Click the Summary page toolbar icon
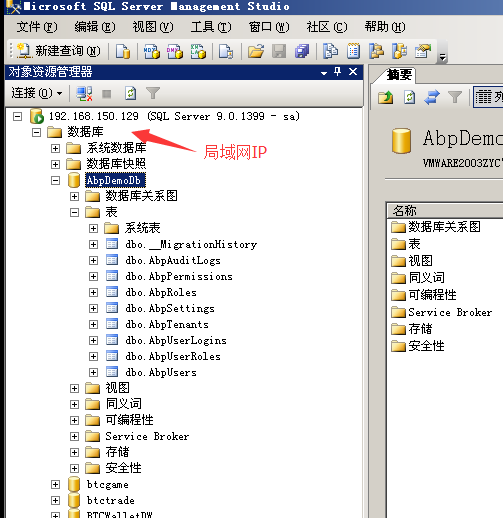Viewport: 503px width, 518px height. click(353, 51)
